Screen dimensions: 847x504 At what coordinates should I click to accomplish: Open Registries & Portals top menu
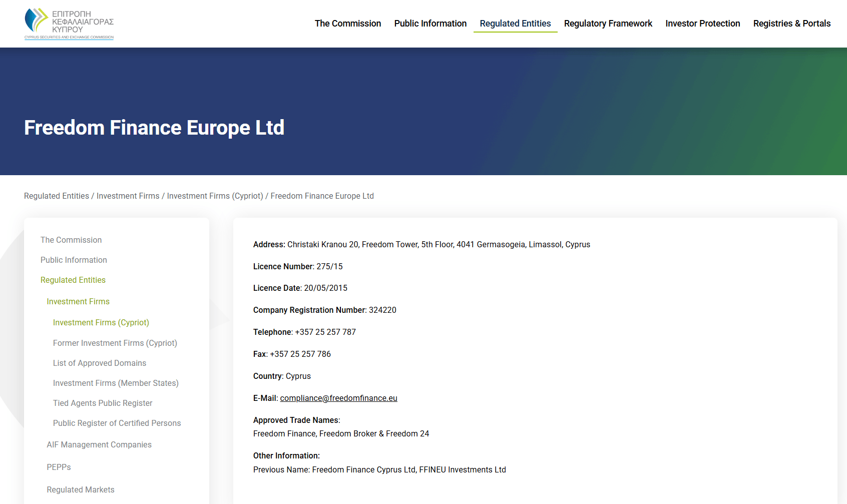coord(792,24)
